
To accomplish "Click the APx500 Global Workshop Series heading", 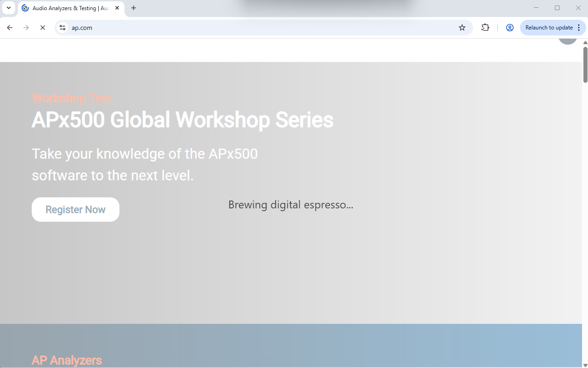I will 182,120.
